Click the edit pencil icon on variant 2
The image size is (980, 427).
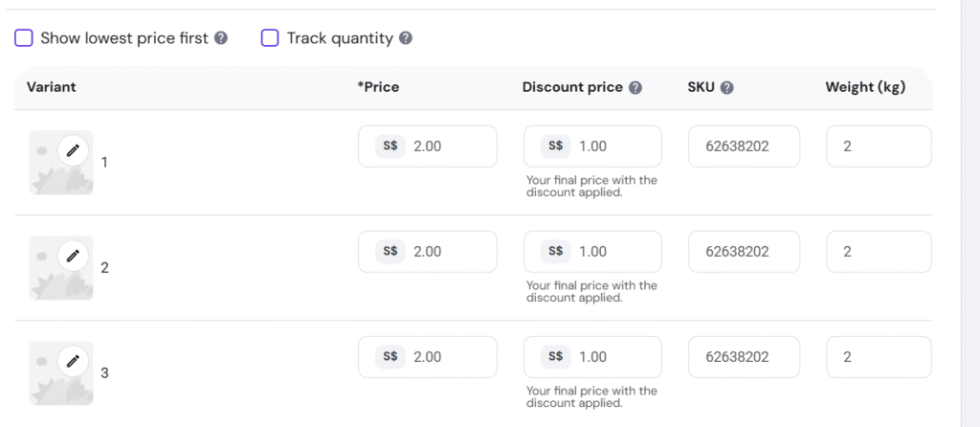[x=73, y=255]
